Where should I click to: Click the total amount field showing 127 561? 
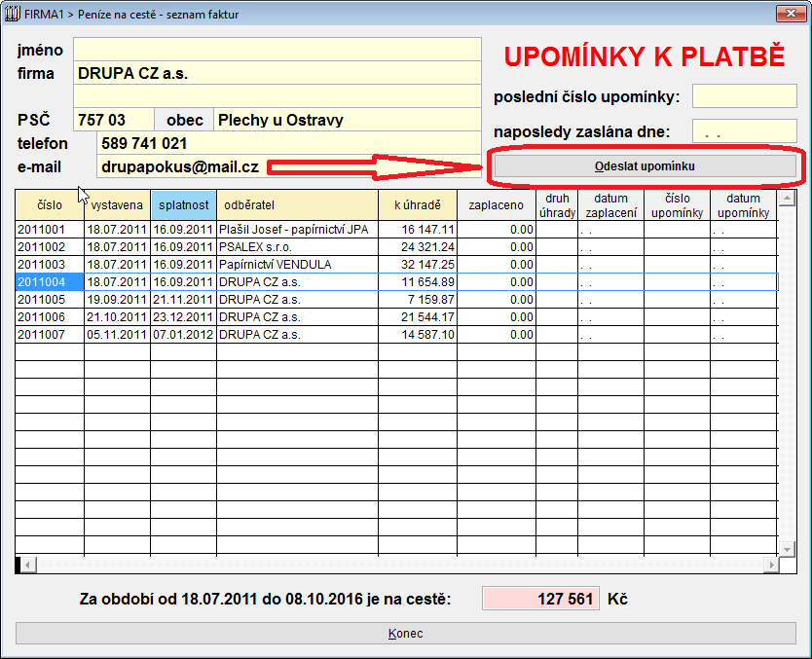coord(540,599)
